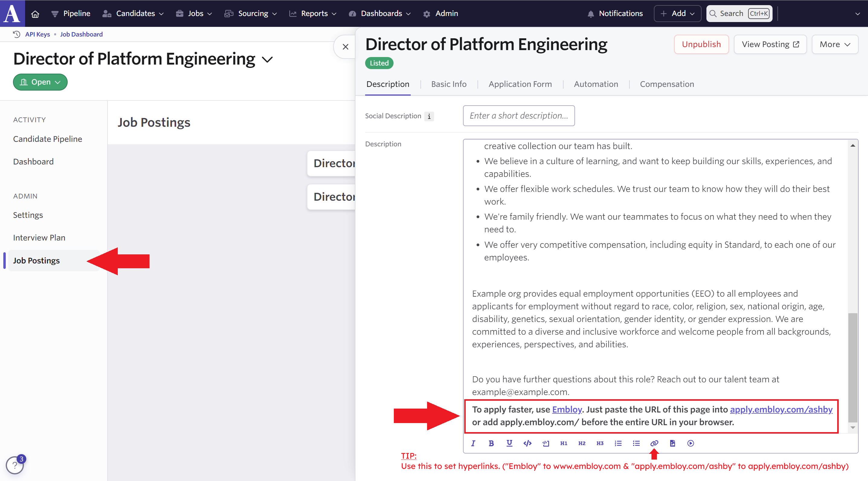Insert a video via play icon
The image size is (868, 481).
691,443
